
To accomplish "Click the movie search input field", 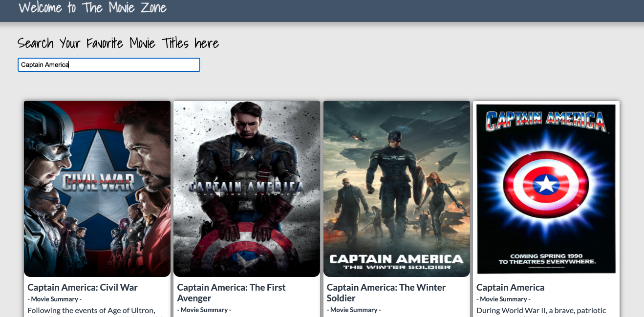I will (x=108, y=64).
